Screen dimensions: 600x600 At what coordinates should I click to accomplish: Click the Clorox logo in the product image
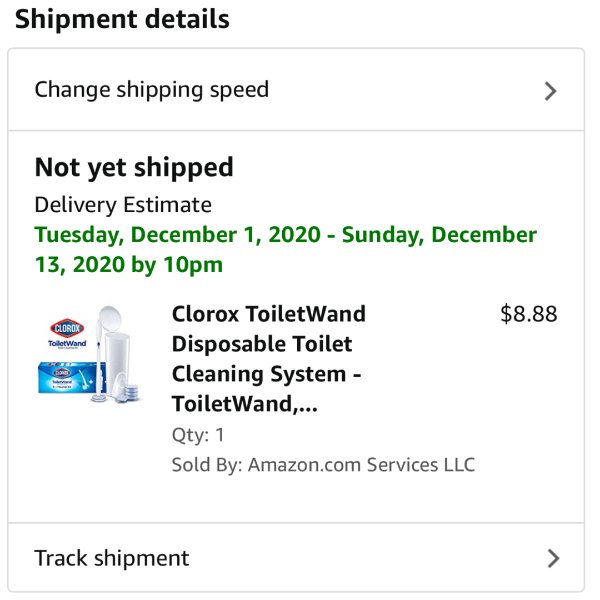click(67, 328)
